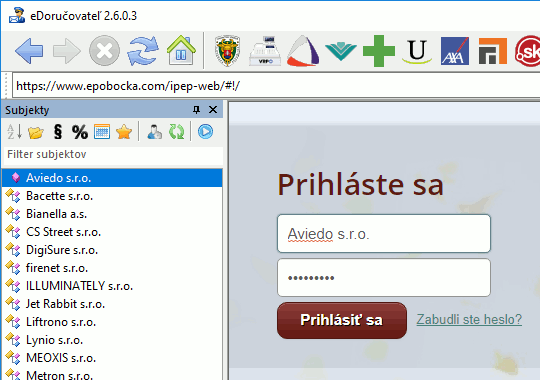Open the VRP cash register shortcut

click(x=265, y=51)
